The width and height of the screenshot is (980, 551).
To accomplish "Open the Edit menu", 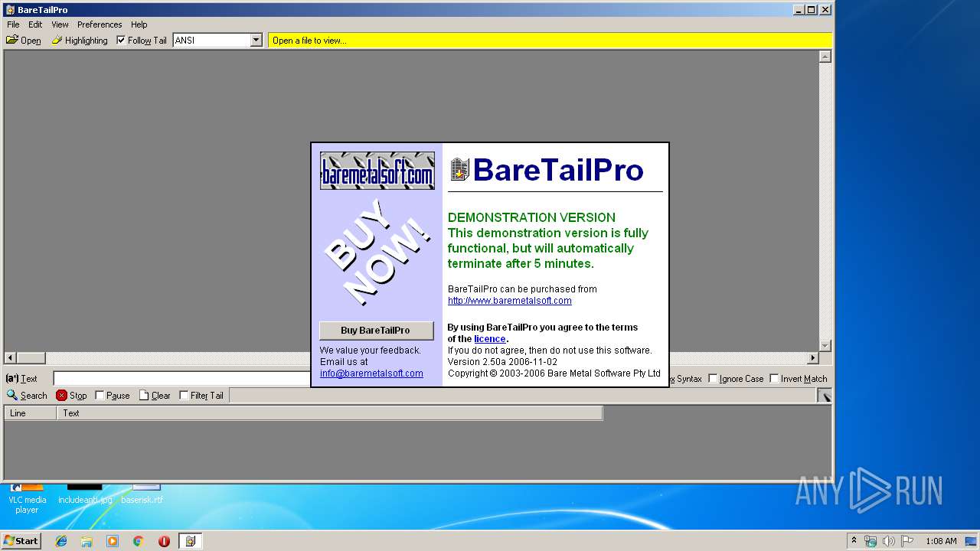I will 35,24.
